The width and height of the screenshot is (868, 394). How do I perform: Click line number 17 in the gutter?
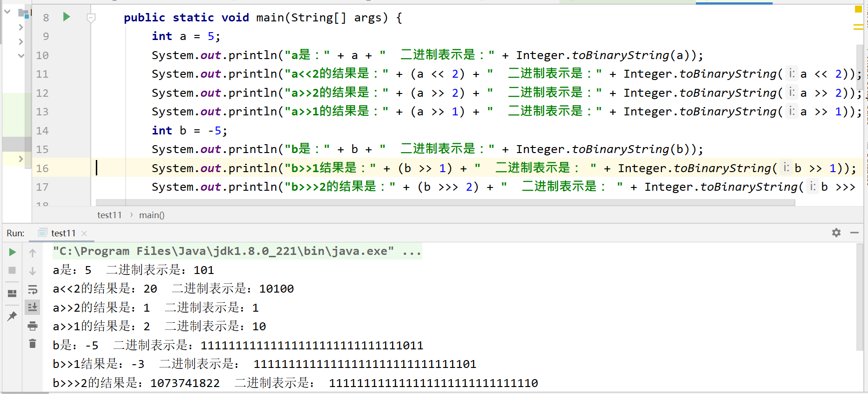tap(42, 187)
